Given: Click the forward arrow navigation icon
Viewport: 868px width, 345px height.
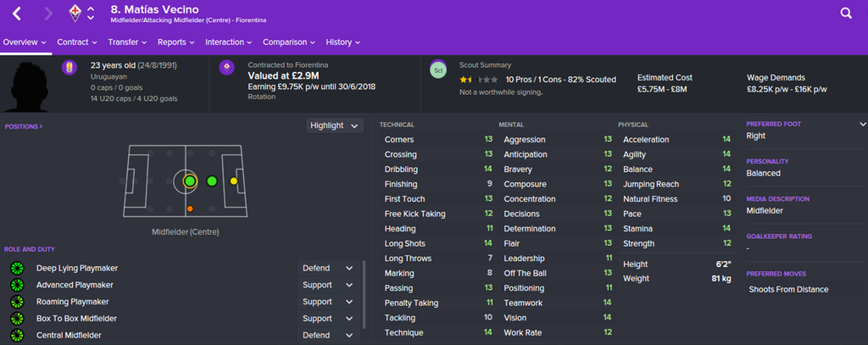Looking at the screenshot, I should (48, 14).
